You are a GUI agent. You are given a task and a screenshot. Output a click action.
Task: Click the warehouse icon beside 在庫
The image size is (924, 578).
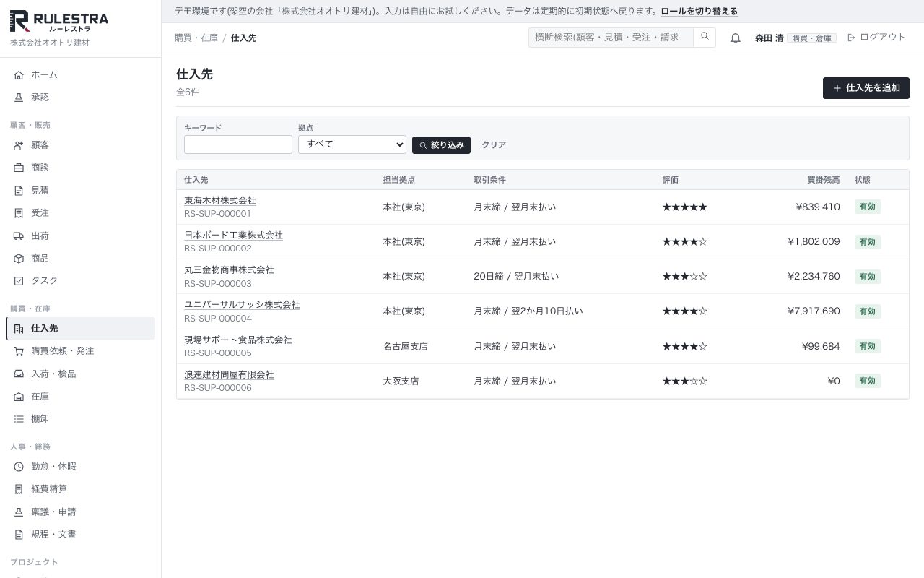(x=19, y=397)
